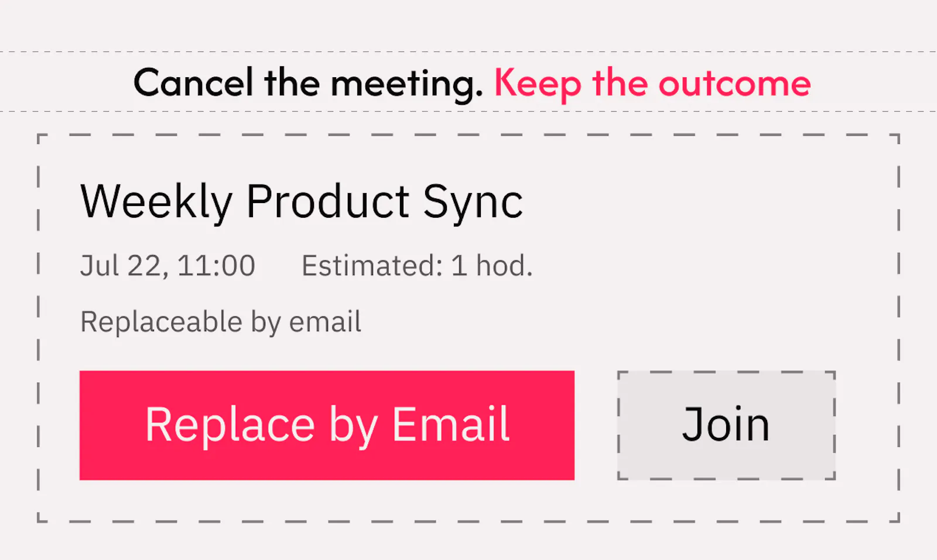This screenshot has height=560, width=937.
Task: Click the word Weekly in the card title
Action: coord(156,202)
